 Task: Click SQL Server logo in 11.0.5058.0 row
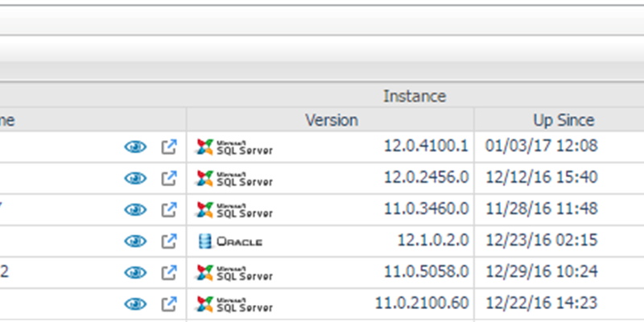[234, 273]
